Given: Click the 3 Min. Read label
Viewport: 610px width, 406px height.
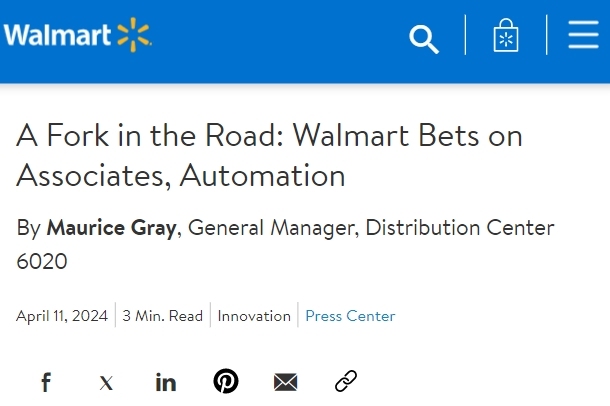Looking at the screenshot, I should pyautogui.click(x=162, y=316).
